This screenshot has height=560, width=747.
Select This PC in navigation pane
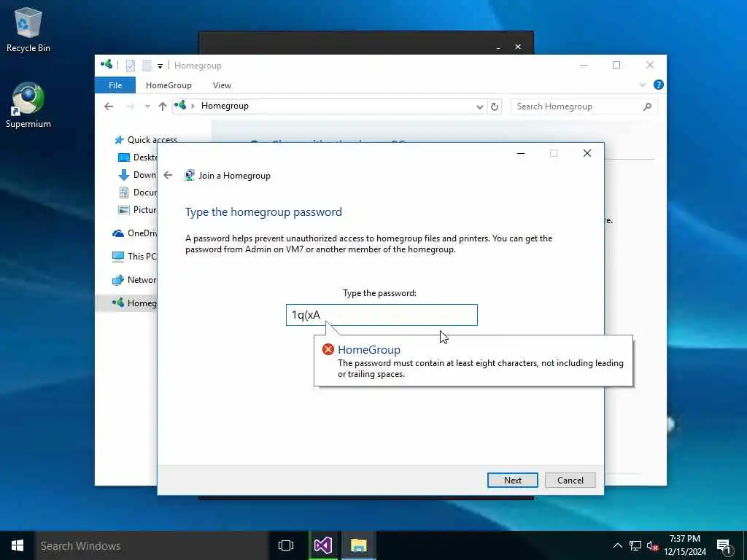tap(134, 256)
